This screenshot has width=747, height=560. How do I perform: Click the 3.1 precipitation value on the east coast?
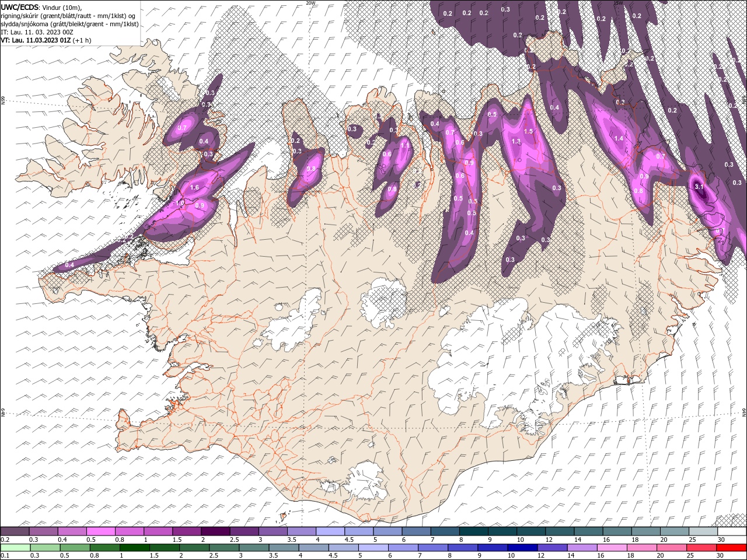pos(700,187)
